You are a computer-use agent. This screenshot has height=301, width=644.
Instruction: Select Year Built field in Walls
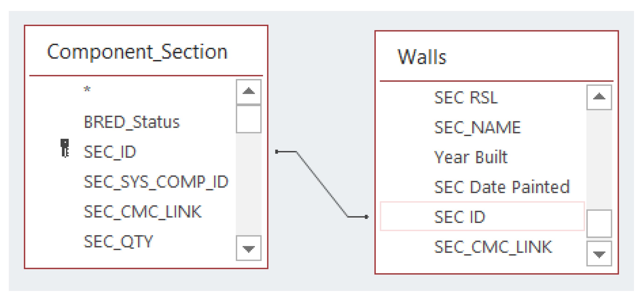[471, 157]
